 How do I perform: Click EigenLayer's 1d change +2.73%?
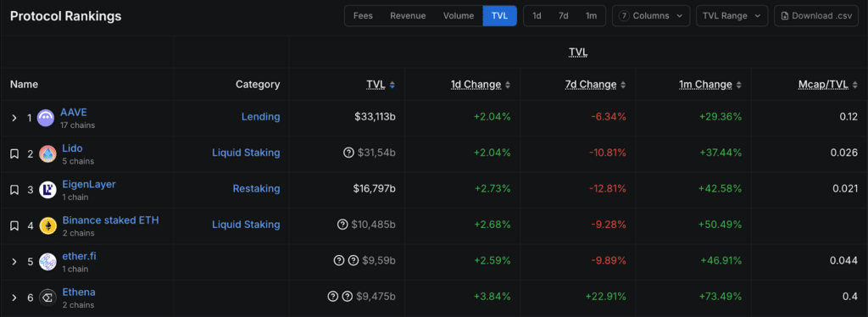(492, 189)
